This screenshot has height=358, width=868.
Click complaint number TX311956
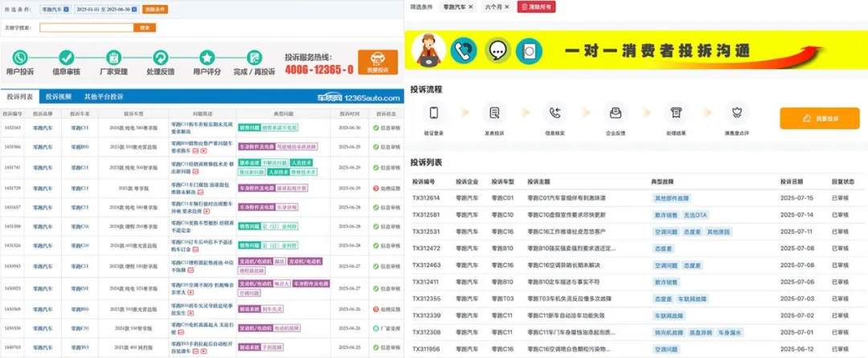[x=426, y=350]
